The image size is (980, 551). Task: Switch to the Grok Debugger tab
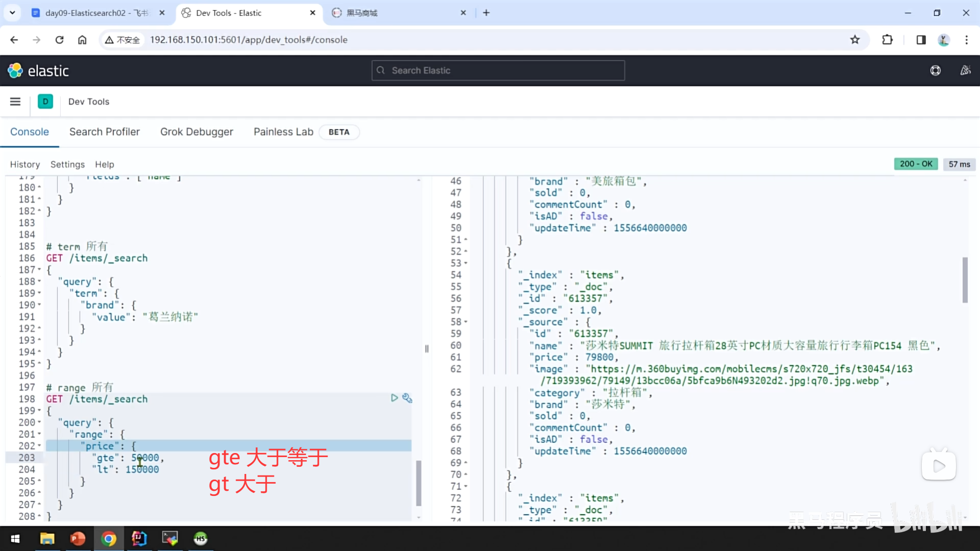[197, 132]
